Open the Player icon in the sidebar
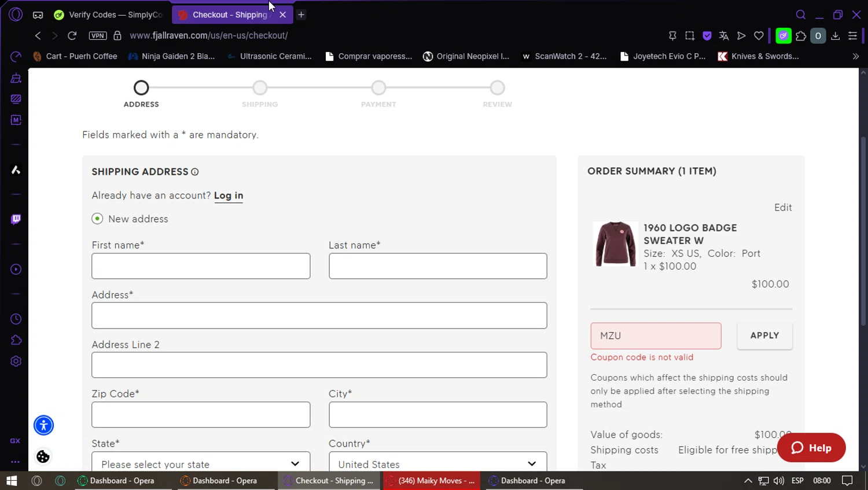868x490 pixels. coord(16,269)
